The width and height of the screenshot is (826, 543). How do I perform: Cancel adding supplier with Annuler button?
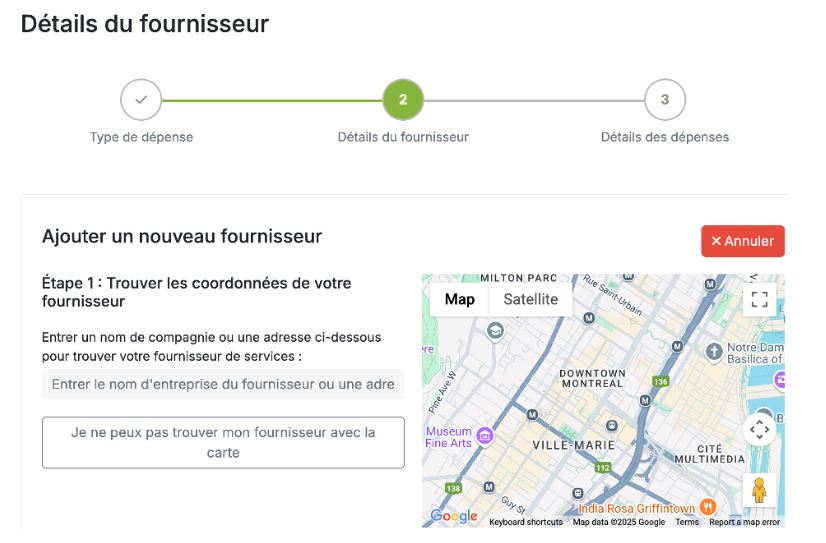(743, 241)
